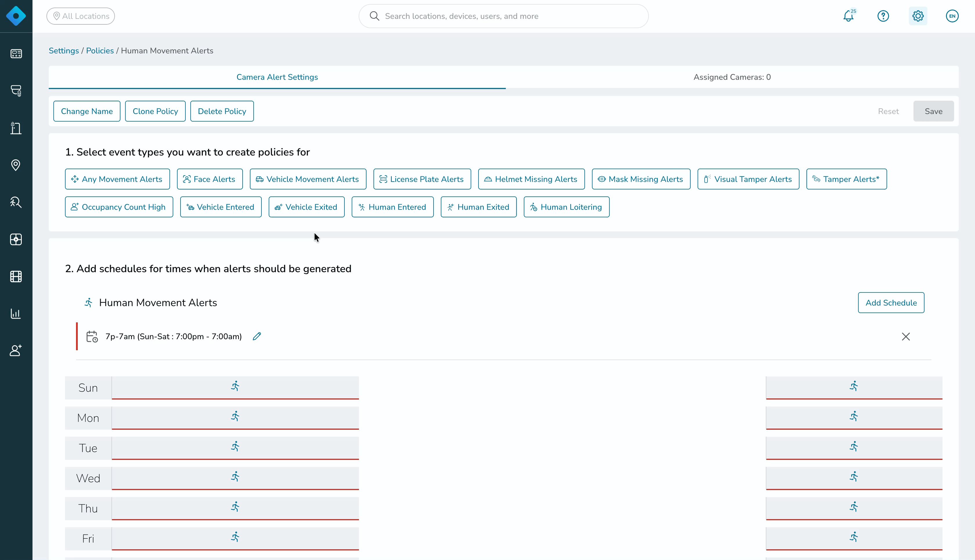Click the search locations input field
975x560 pixels.
[503, 16]
